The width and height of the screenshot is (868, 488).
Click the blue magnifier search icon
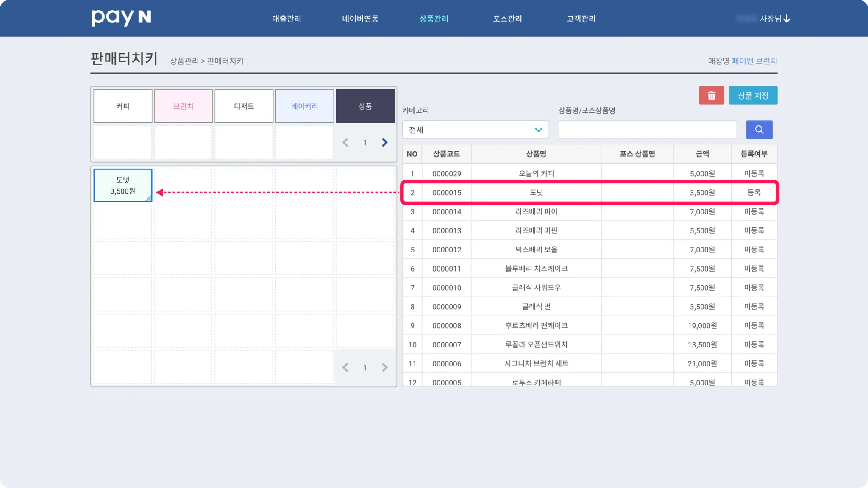tap(759, 130)
